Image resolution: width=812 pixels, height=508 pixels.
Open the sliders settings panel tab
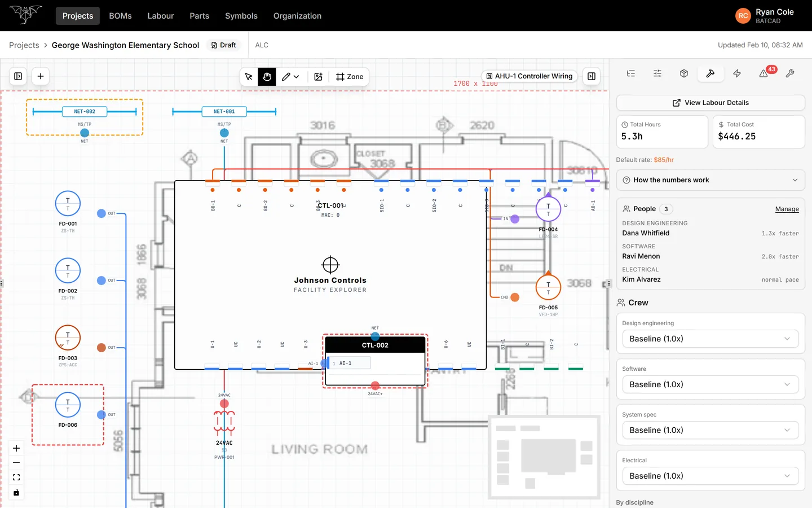[x=657, y=73]
